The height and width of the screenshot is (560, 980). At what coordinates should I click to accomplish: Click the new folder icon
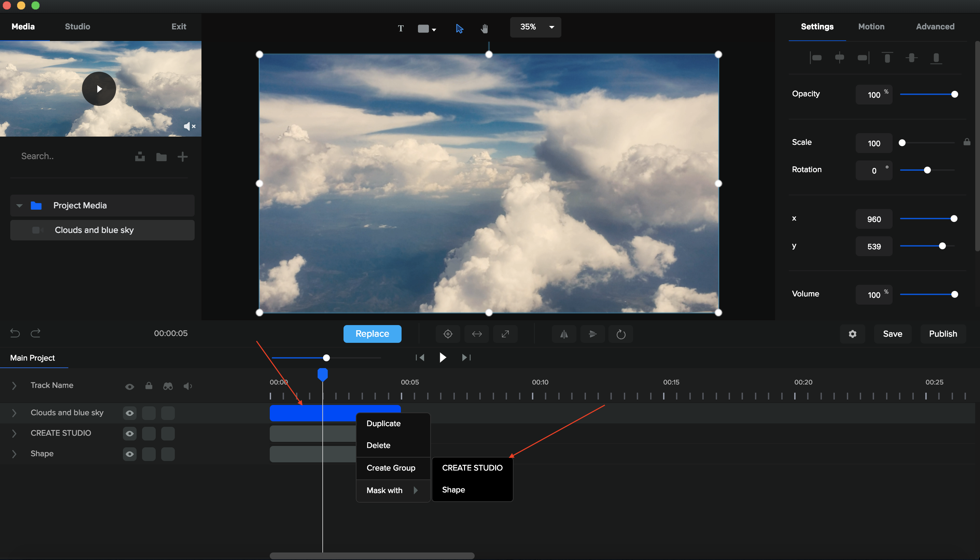161,156
